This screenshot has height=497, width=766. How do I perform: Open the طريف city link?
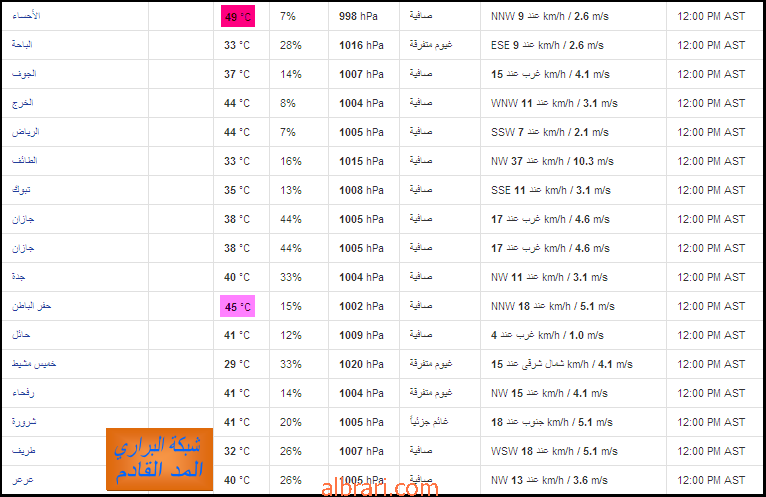24,451
